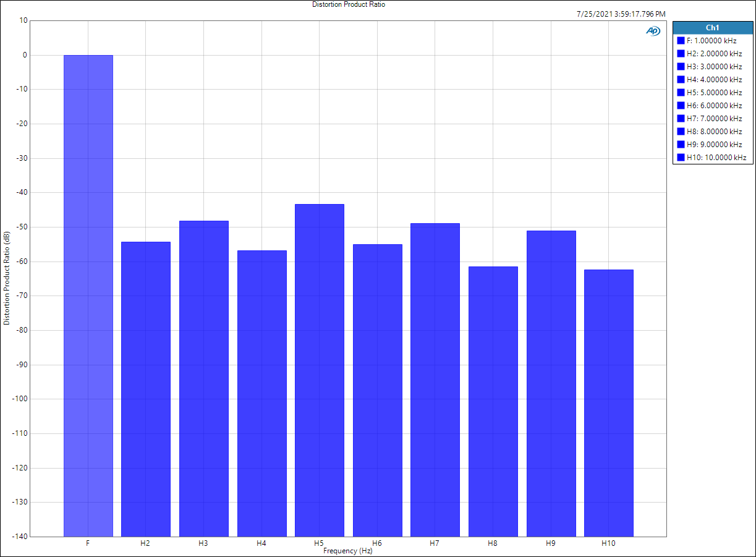
Task: Click the H3: 3.00000 kHz legend color swatch
Action: [681, 66]
